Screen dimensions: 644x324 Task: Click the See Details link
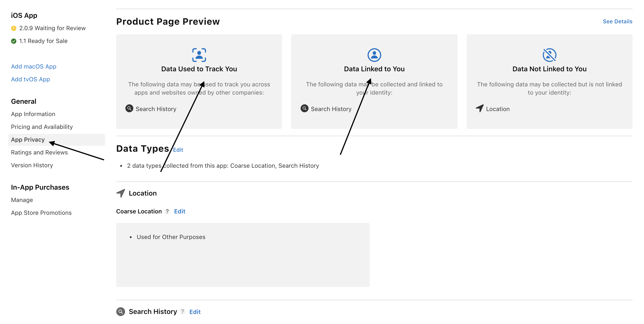click(x=617, y=21)
